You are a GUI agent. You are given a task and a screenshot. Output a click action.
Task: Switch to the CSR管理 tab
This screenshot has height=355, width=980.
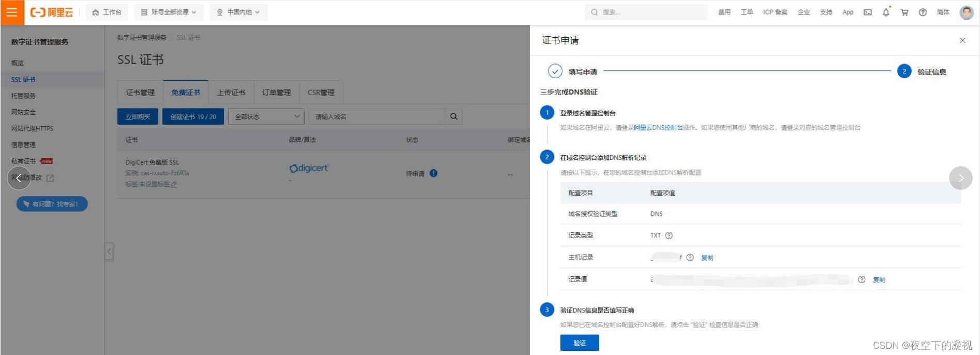click(x=321, y=93)
